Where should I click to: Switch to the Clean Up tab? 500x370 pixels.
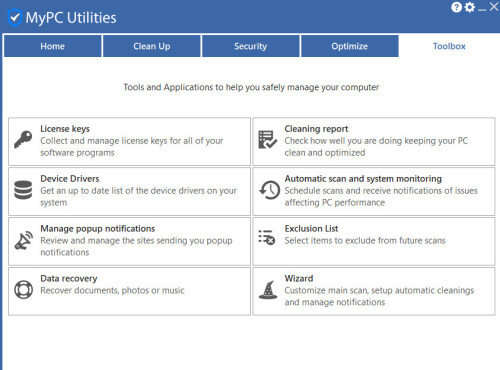coord(152,46)
